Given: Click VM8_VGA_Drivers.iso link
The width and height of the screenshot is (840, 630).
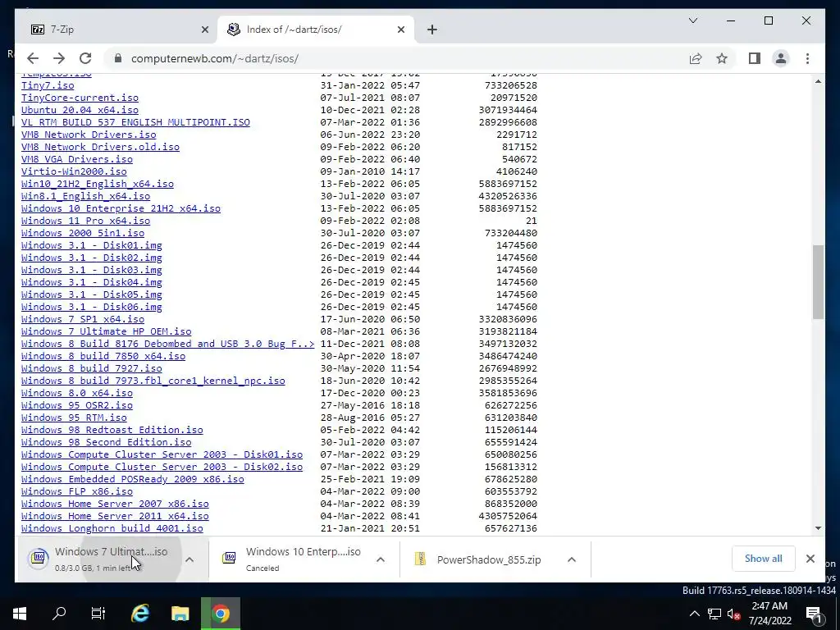Looking at the screenshot, I should tap(76, 159).
